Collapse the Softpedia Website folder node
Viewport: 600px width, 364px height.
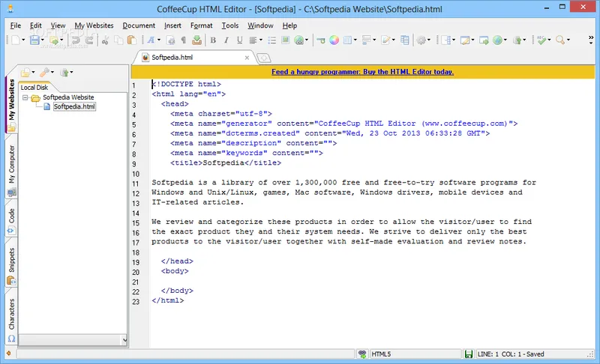click(25, 97)
